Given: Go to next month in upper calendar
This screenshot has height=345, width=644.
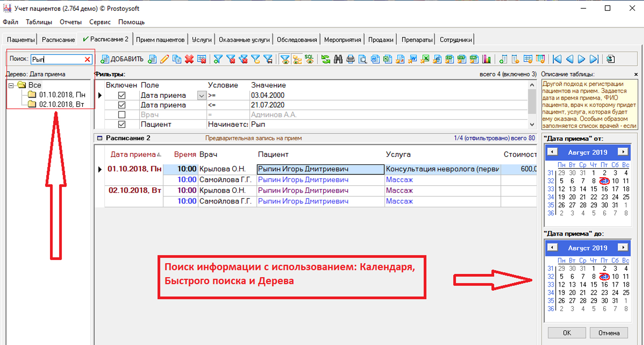Looking at the screenshot, I should click(623, 152).
